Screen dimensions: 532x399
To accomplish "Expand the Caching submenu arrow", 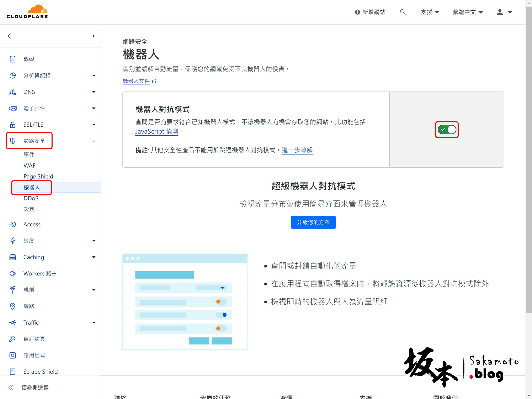I will 94,257.
